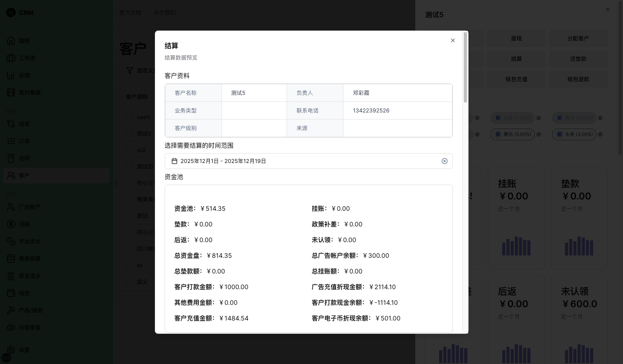Open the 垫款 ￥0.00 stat card

[x=579, y=219]
